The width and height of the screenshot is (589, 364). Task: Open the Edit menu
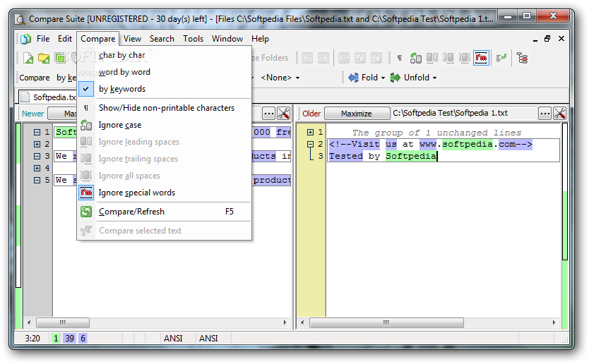pyautogui.click(x=64, y=39)
